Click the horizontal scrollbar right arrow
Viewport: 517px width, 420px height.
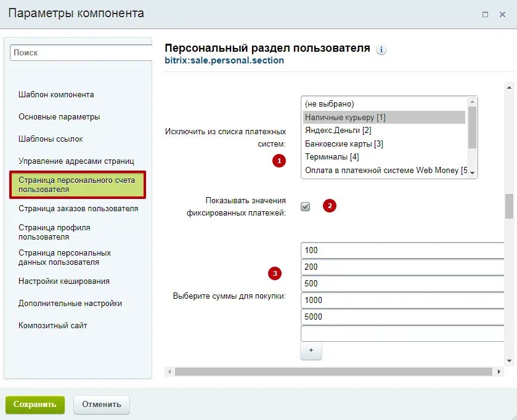(499, 371)
